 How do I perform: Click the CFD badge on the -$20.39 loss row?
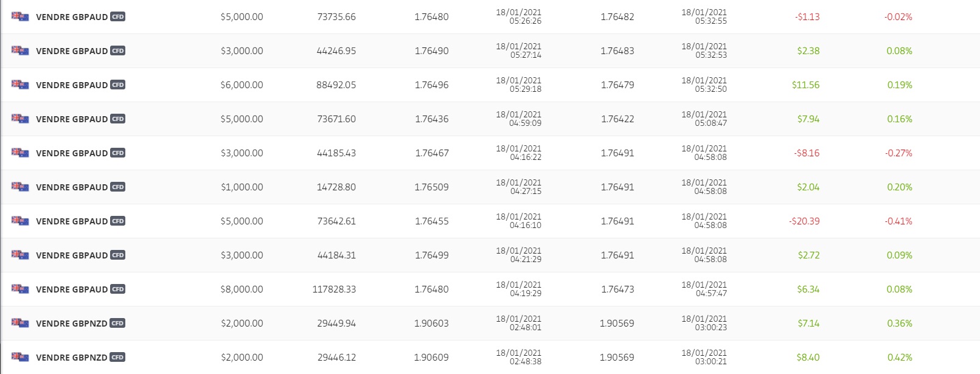coord(118,221)
